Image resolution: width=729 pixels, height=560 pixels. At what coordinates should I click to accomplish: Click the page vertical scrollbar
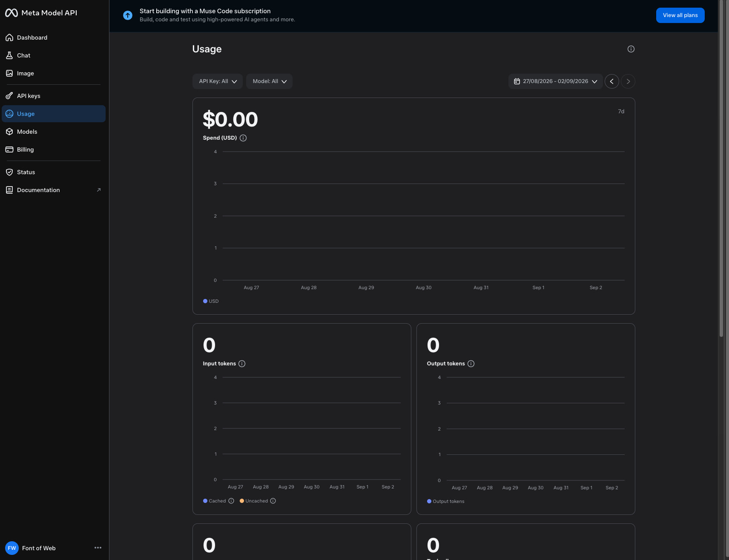coord(721,169)
